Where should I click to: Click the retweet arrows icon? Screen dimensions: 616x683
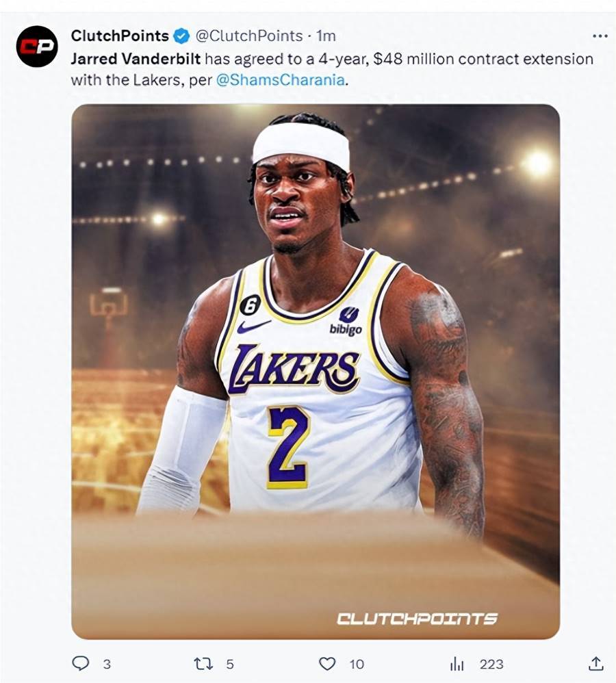(203, 664)
